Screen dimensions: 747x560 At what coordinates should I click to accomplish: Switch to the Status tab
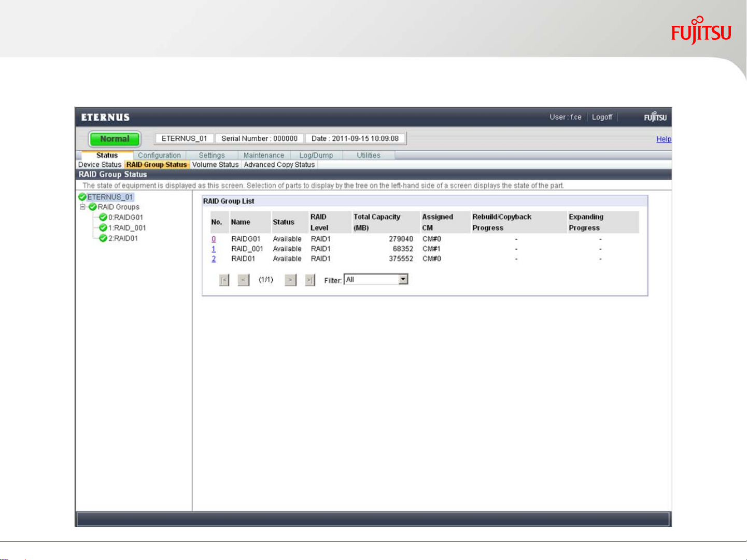coord(107,155)
